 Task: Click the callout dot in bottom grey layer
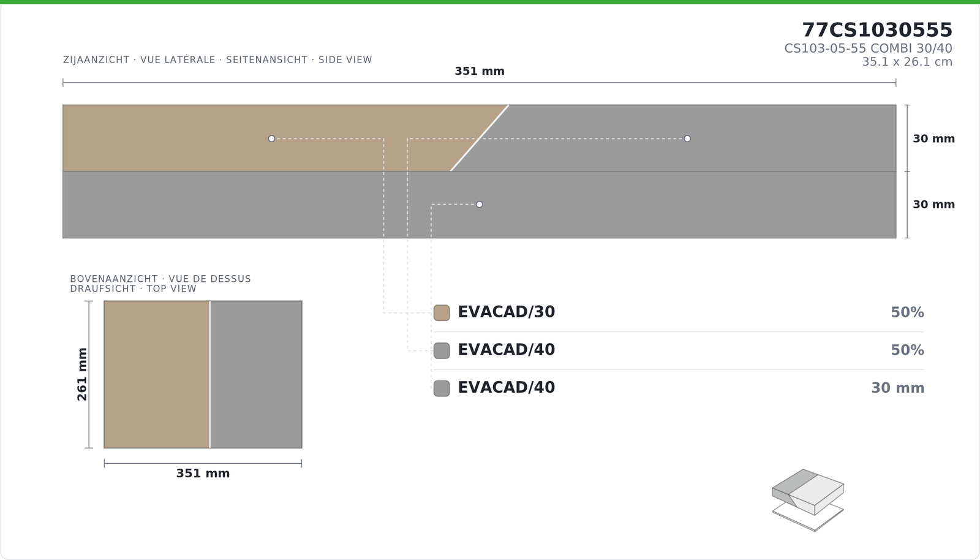[x=479, y=204]
